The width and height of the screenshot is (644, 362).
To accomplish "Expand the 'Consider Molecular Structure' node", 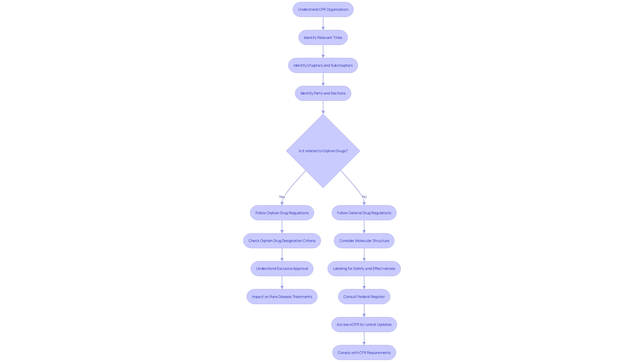I will tap(364, 240).
